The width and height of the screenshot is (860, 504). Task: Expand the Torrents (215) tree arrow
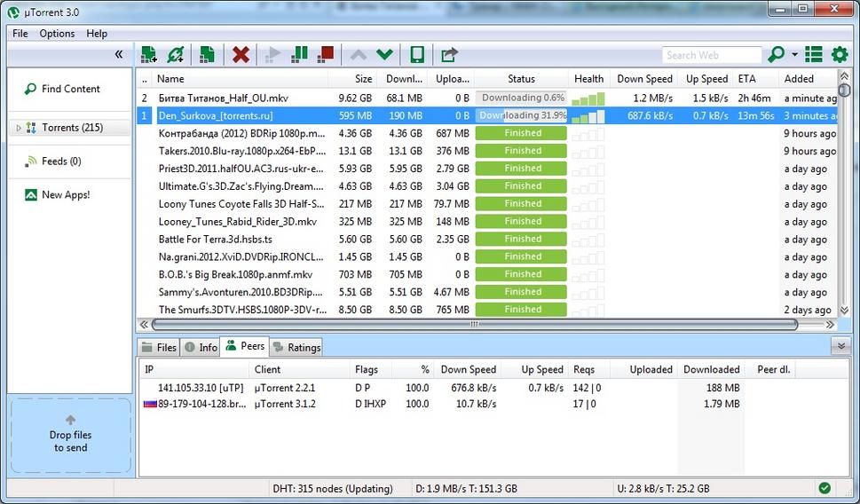(19, 128)
